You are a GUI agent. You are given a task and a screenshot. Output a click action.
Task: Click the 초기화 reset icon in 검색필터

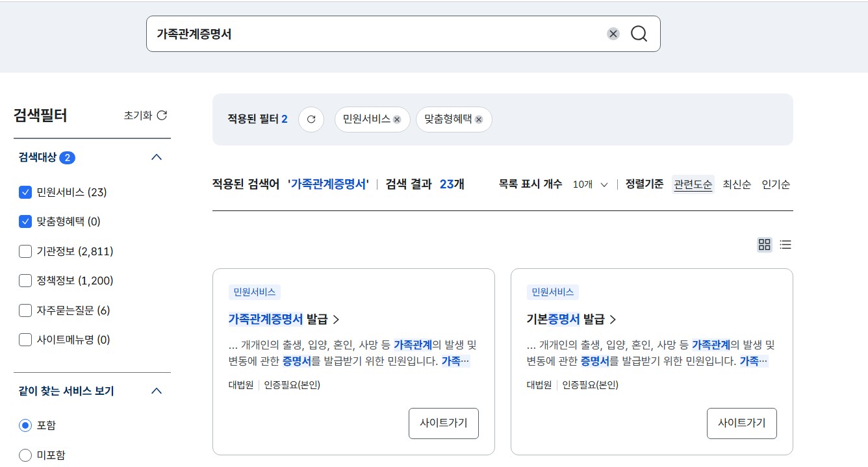click(x=162, y=114)
